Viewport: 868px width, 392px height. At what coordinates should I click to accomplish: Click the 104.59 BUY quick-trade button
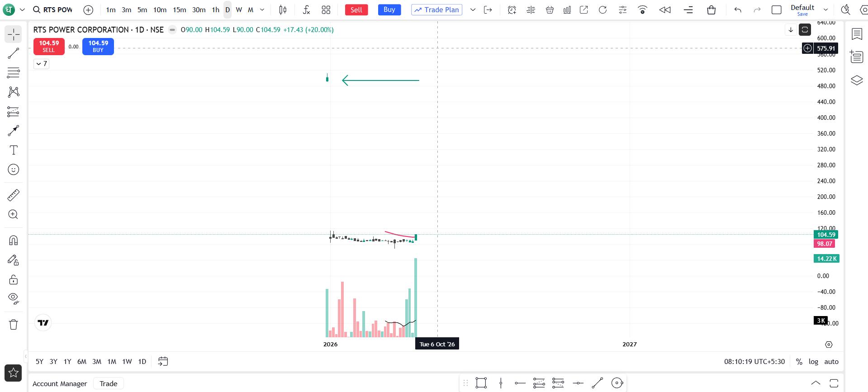[x=98, y=47]
